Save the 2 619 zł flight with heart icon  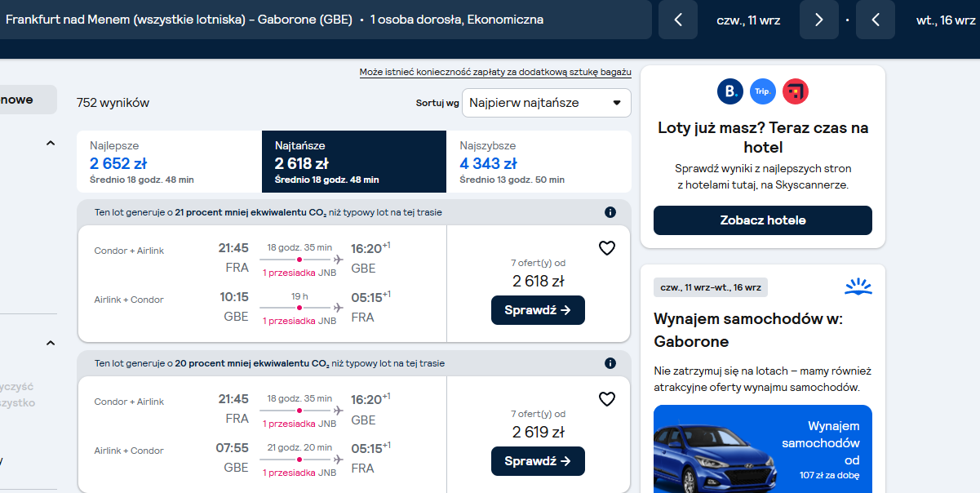tap(607, 399)
